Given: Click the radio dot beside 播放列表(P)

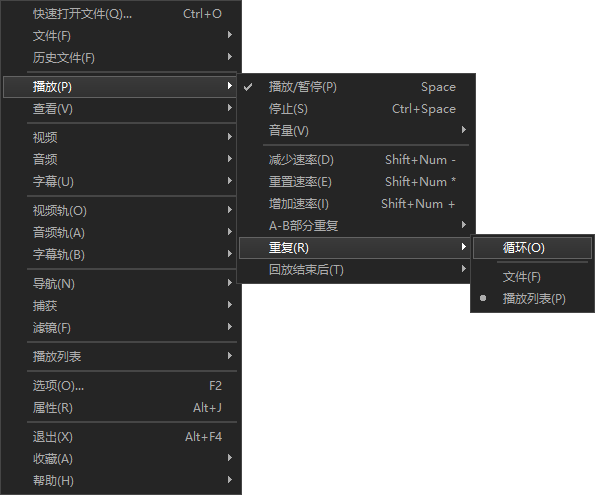Looking at the screenshot, I should click(x=483, y=298).
